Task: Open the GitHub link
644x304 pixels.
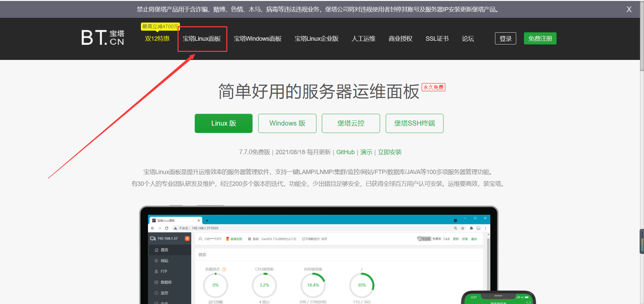Action: 345,152
